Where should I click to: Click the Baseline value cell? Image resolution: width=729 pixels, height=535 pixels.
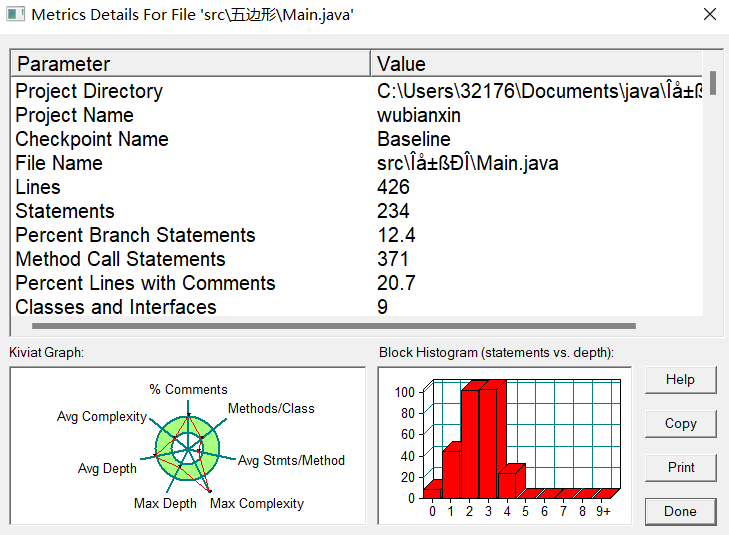(414, 139)
